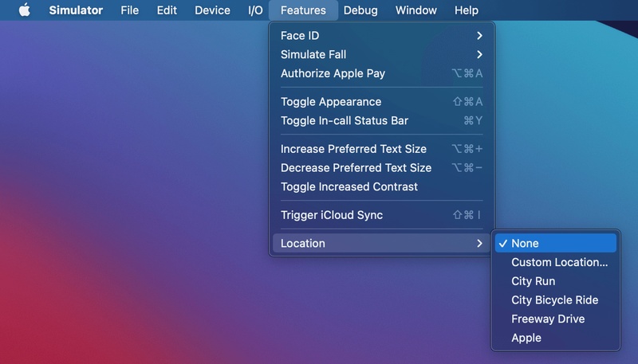Viewport: 638px width, 364px height.
Task: Select City Run location
Action: [x=555, y=281]
